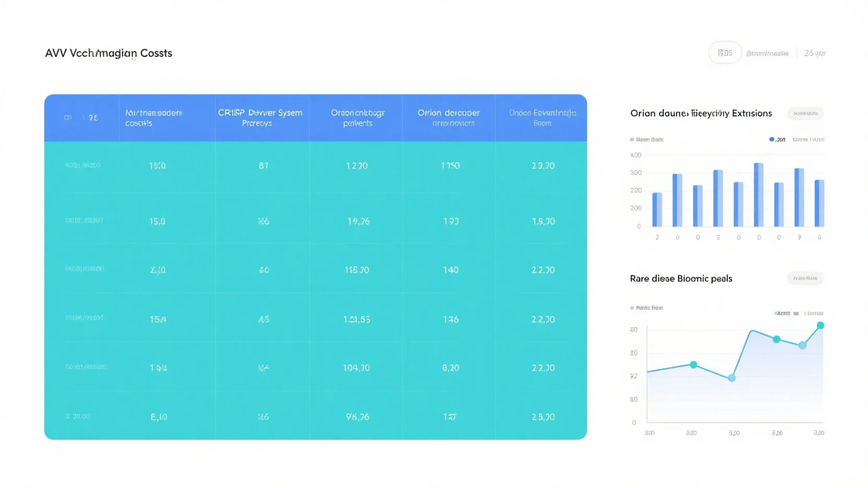Viewport: 868px width, 488px height.
Task: Select the middle text tab in top-right header
Action: [x=767, y=53]
